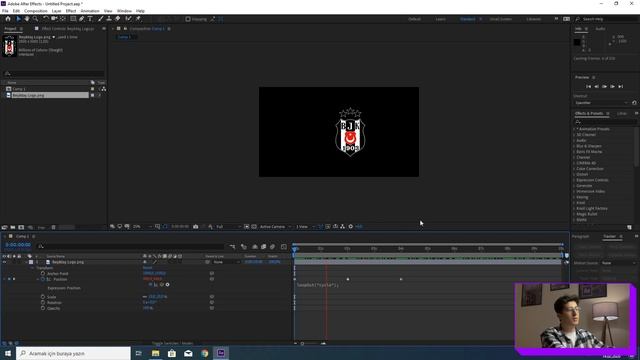Open Microsoft Store from the taskbar
Screen dimensions: 640x360
tap(172, 353)
